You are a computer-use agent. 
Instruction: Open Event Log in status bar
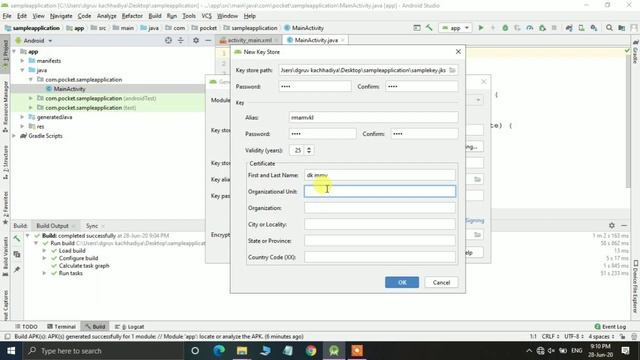pos(610,327)
